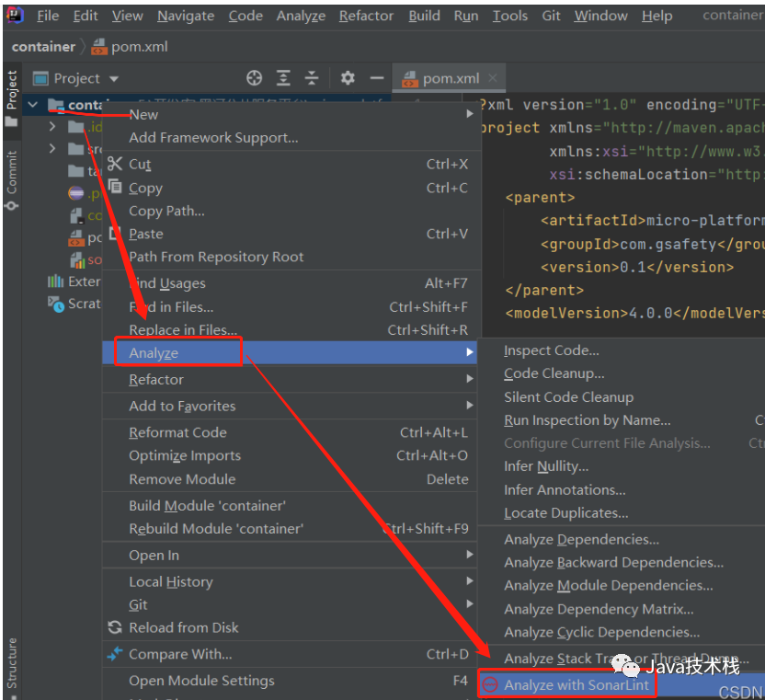
Task: Click the Collapse All icon in Project panel
Action: [312, 78]
